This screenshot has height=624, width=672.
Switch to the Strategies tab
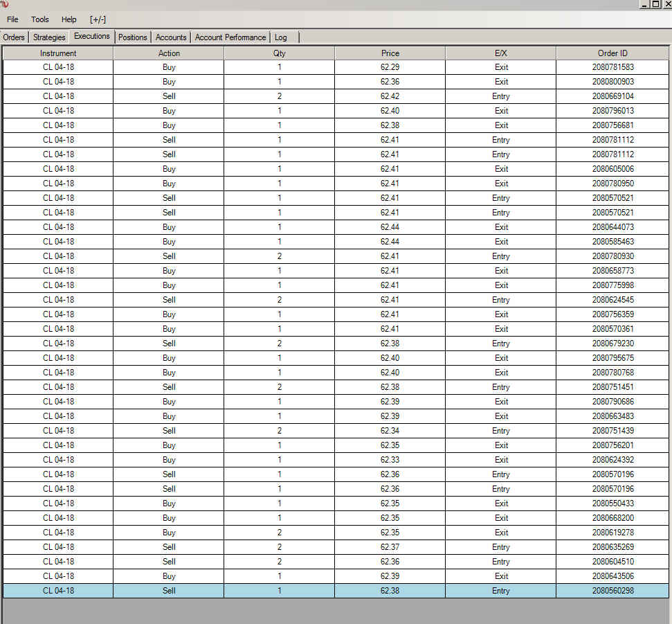tap(49, 37)
